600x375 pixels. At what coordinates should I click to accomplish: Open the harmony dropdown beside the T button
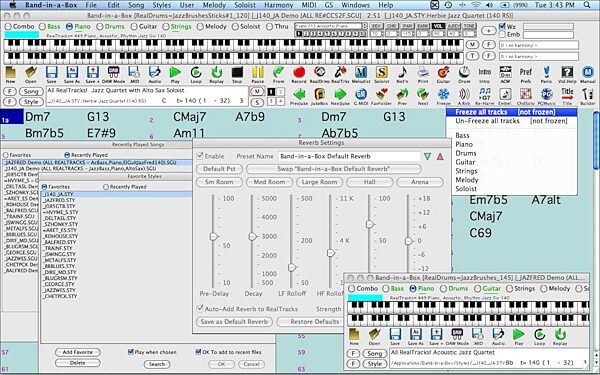pyautogui.click(x=538, y=56)
